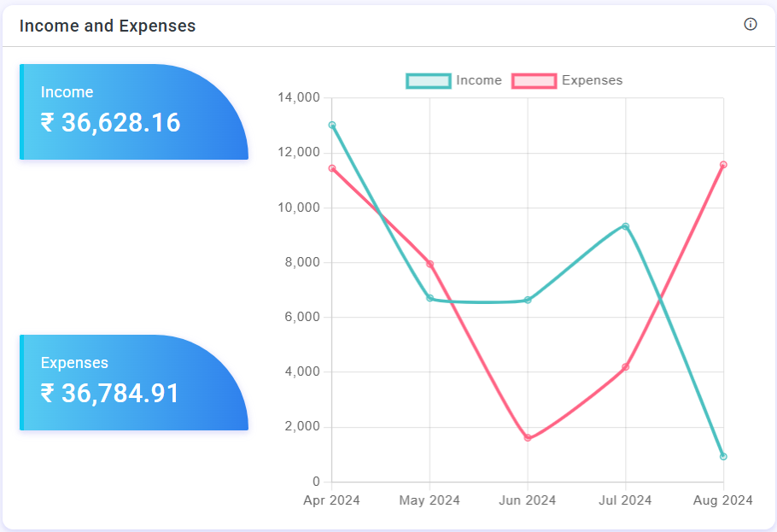Open the Income total card
This screenshot has width=777, height=532.
(133, 112)
